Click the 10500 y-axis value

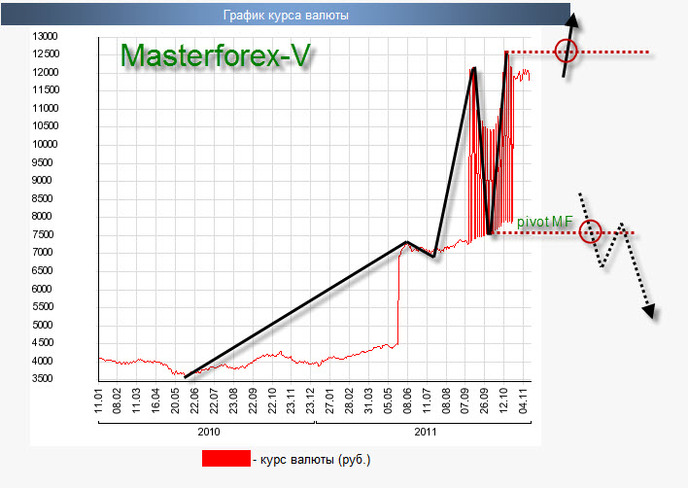coord(45,126)
